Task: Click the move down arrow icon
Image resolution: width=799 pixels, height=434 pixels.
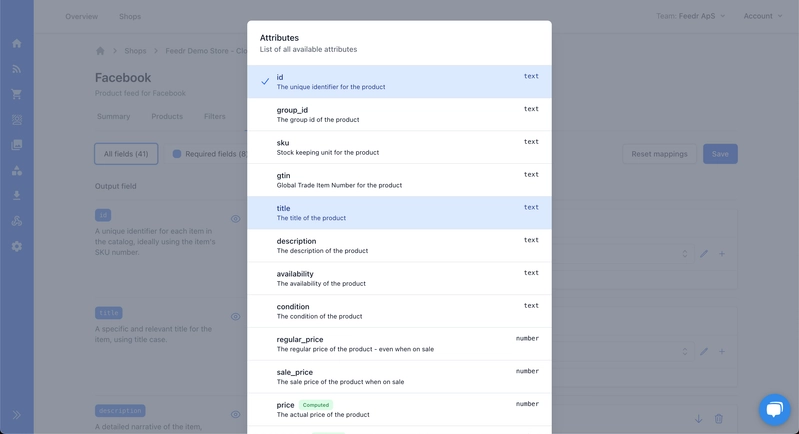Action: 699,419
